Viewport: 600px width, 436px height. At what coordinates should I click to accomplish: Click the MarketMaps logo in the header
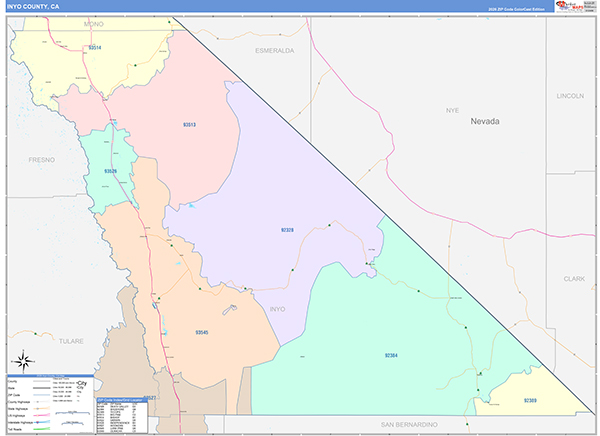568,6
